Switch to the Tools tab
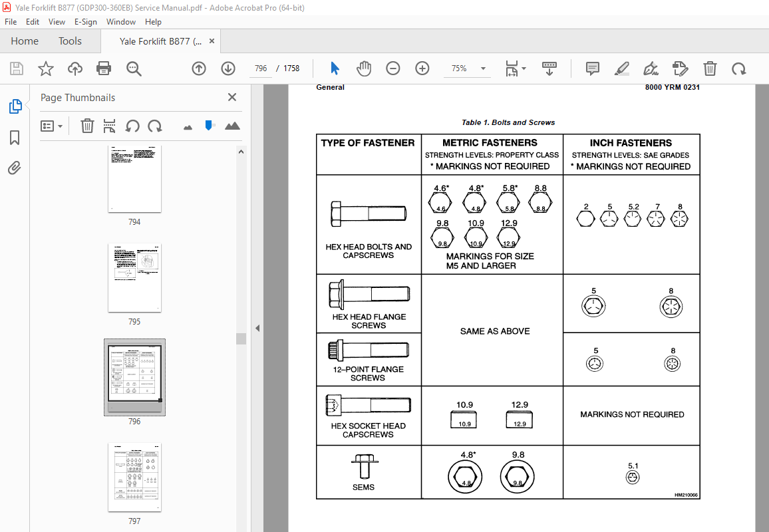 (x=70, y=41)
